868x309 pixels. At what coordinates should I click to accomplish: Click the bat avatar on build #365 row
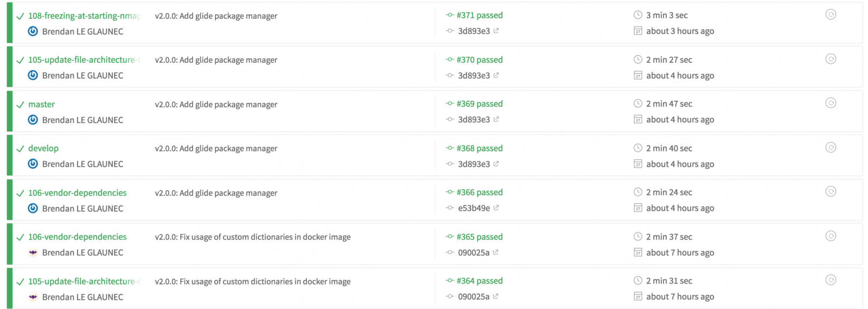click(x=33, y=253)
